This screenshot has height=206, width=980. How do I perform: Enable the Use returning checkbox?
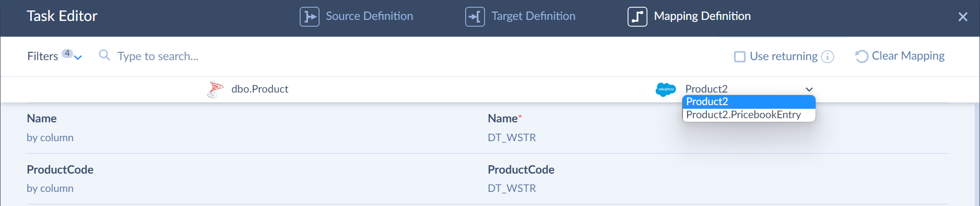click(739, 56)
